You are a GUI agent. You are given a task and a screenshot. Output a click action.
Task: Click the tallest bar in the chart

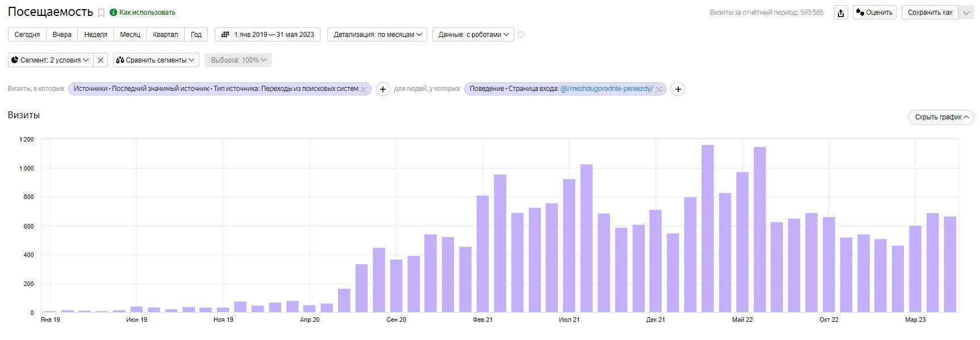click(x=707, y=227)
